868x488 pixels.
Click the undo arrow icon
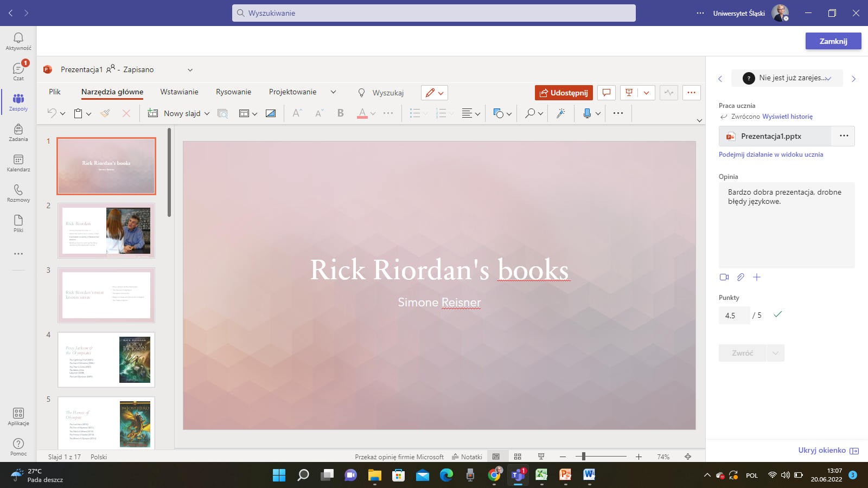pos(52,113)
